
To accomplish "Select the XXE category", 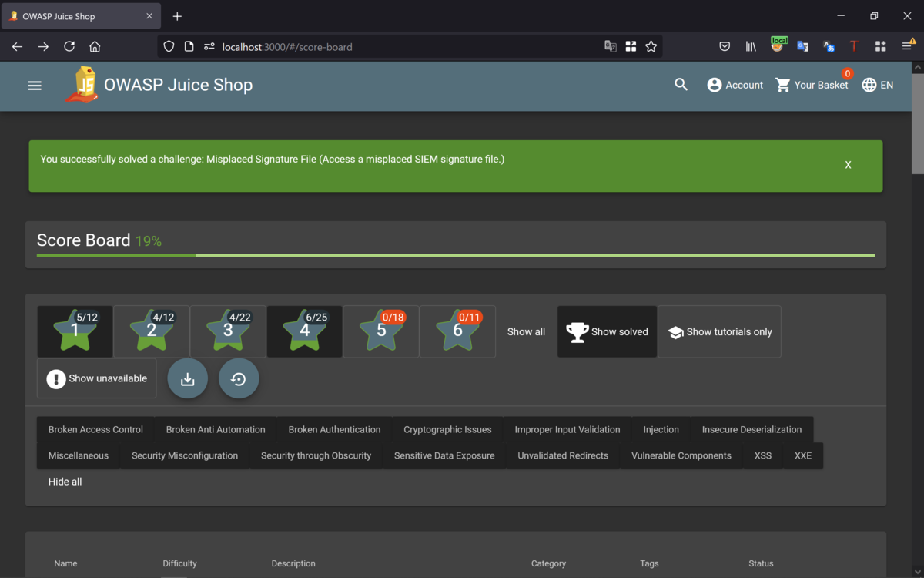I will point(803,455).
